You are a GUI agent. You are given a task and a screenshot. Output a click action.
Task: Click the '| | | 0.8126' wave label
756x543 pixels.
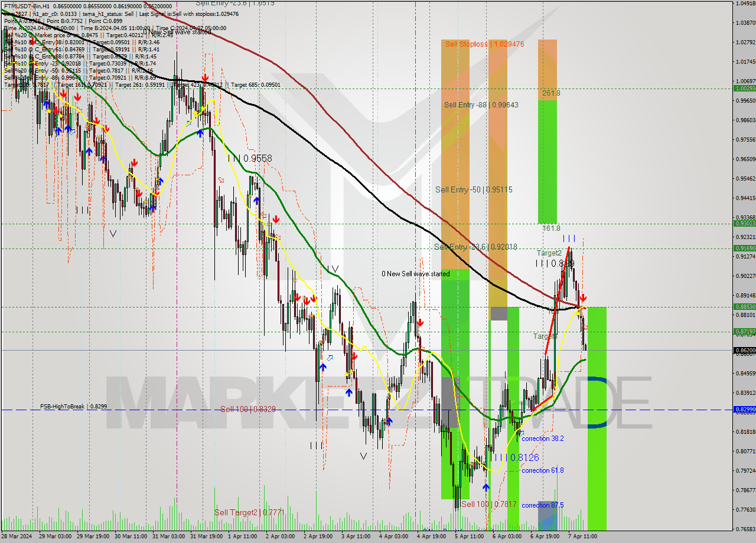tap(516, 458)
